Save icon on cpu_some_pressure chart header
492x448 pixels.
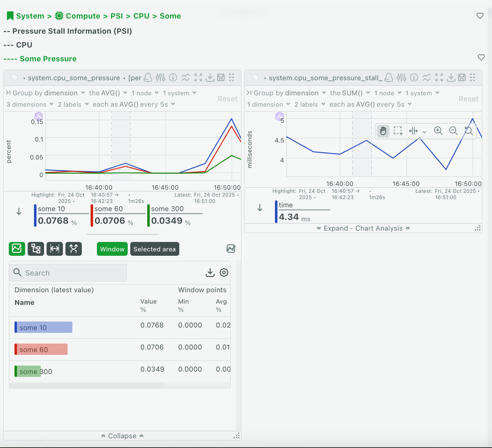(x=221, y=77)
